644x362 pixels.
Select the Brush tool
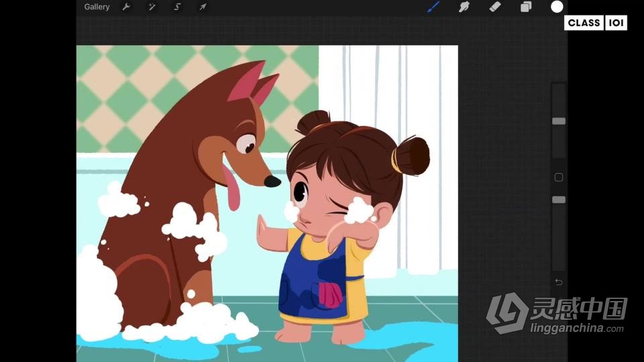[433, 7]
